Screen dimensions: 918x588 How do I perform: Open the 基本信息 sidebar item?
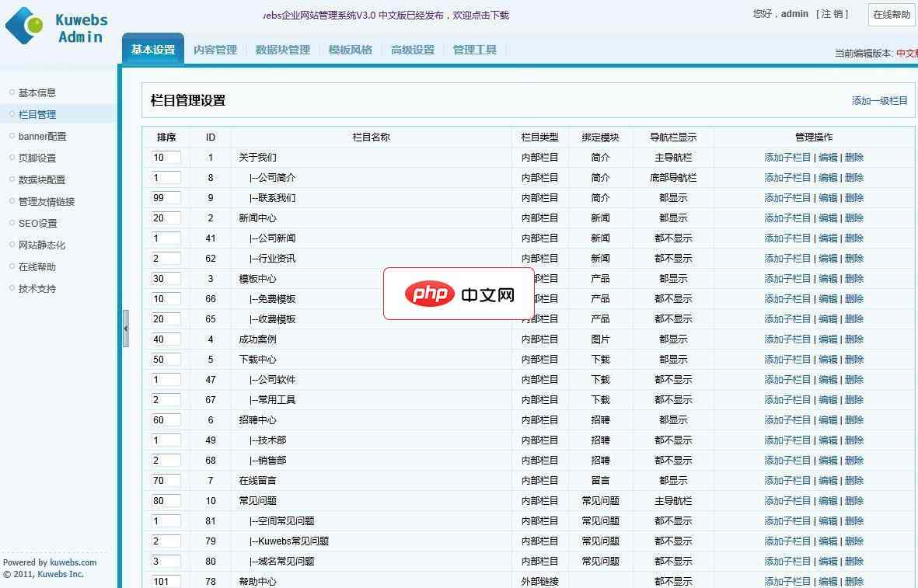click(x=38, y=92)
